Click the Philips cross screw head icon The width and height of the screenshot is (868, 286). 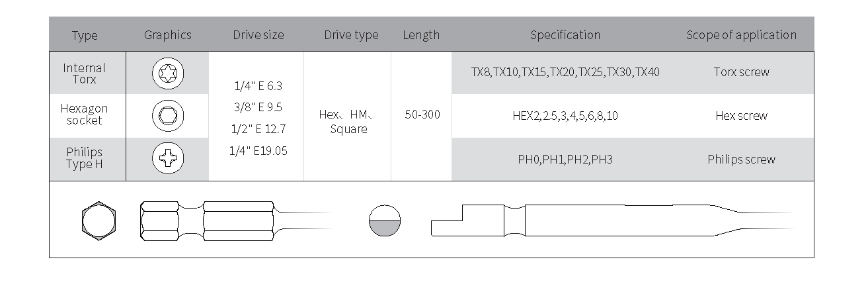coord(167,159)
